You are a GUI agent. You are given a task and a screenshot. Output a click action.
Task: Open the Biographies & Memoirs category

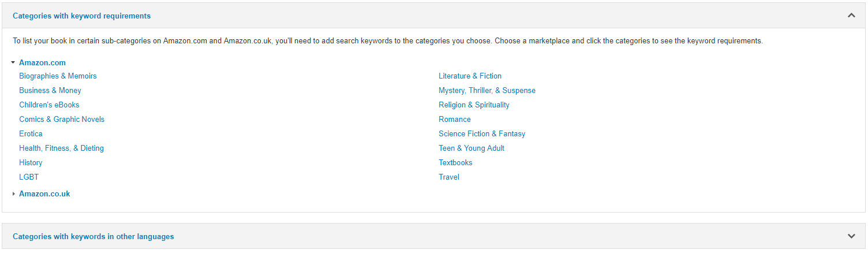pos(58,76)
